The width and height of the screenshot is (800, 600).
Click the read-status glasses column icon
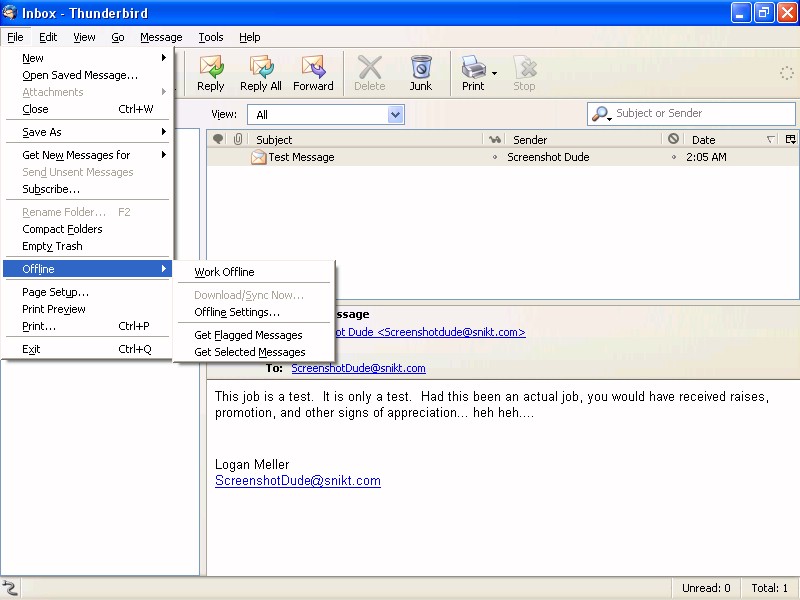tap(494, 139)
